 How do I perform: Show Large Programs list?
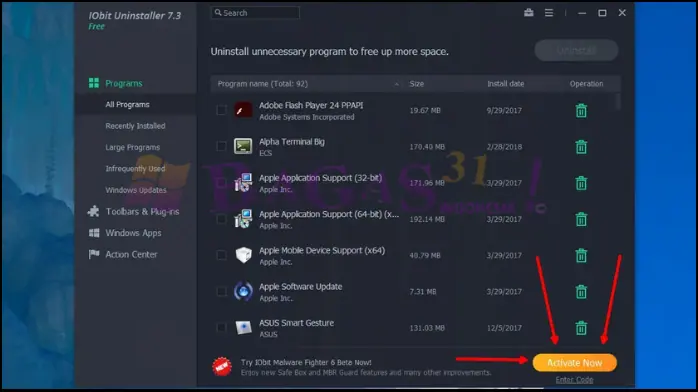(x=132, y=147)
